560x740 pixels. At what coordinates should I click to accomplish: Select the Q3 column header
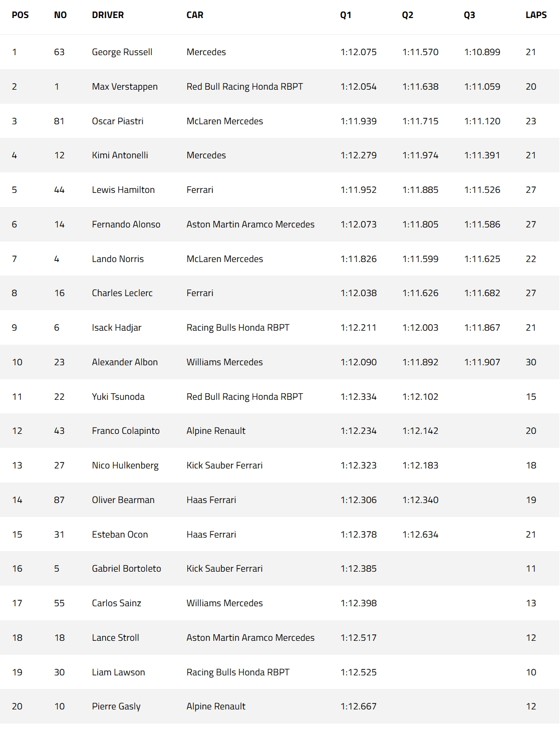tap(469, 15)
